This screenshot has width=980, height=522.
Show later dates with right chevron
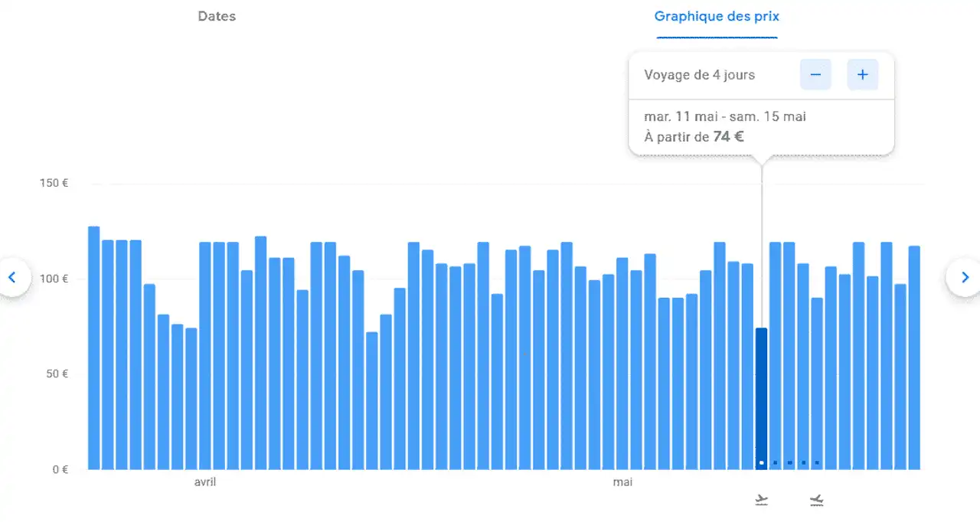965,277
